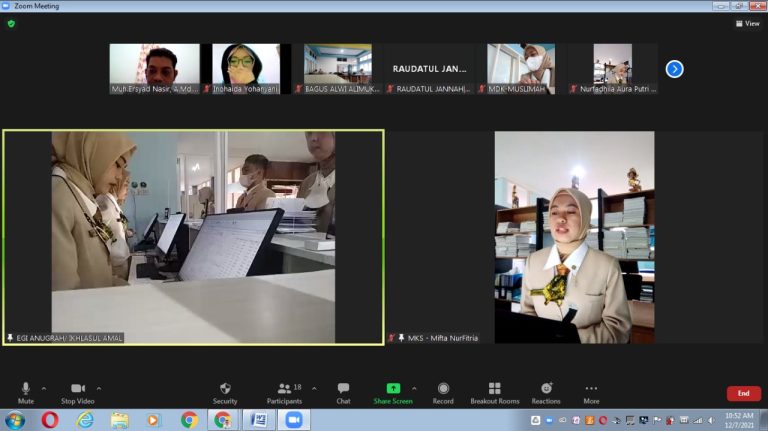
Task: Select Nurfadhila Aura Putri thumbnail
Action: coord(612,69)
